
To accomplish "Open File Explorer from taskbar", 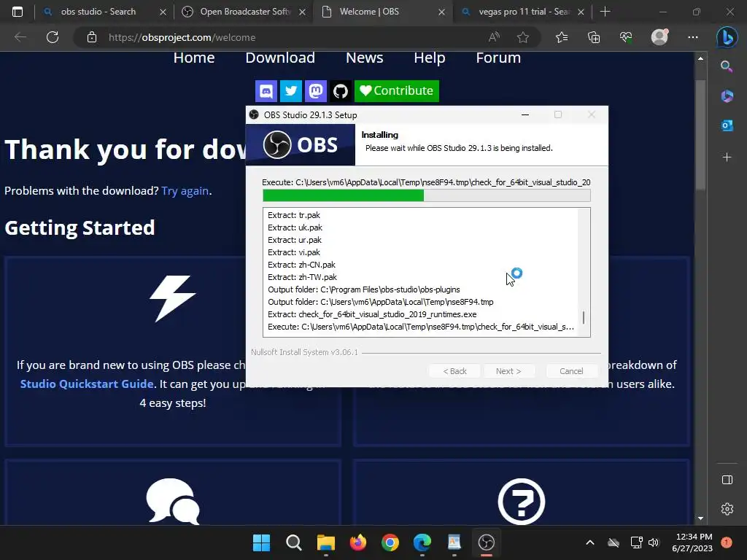I will click(326, 542).
